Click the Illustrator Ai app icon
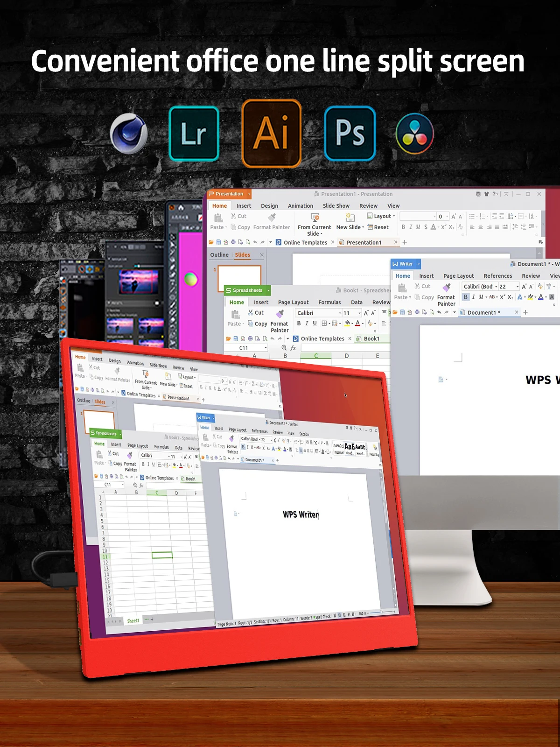 (x=271, y=134)
